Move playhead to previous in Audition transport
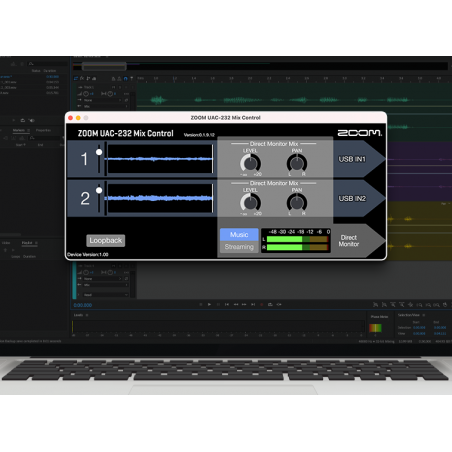This screenshot has width=452, height=452. click(227, 304)
